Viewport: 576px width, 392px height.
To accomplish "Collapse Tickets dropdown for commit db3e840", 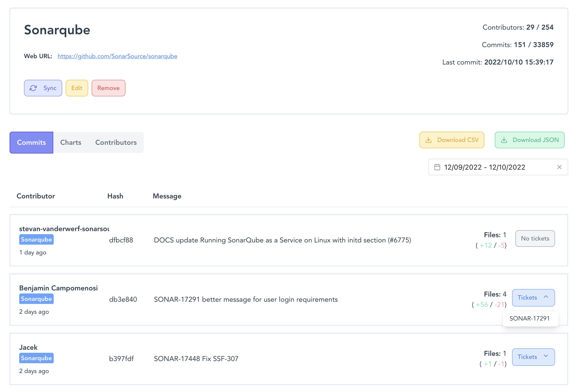I will (x=533, y=298).
